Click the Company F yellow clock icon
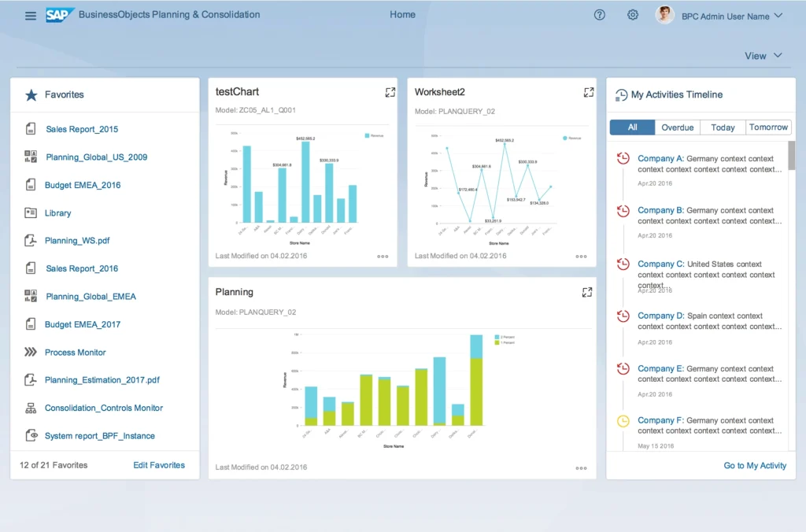This screenshot has height=532, width=806. 623,421
